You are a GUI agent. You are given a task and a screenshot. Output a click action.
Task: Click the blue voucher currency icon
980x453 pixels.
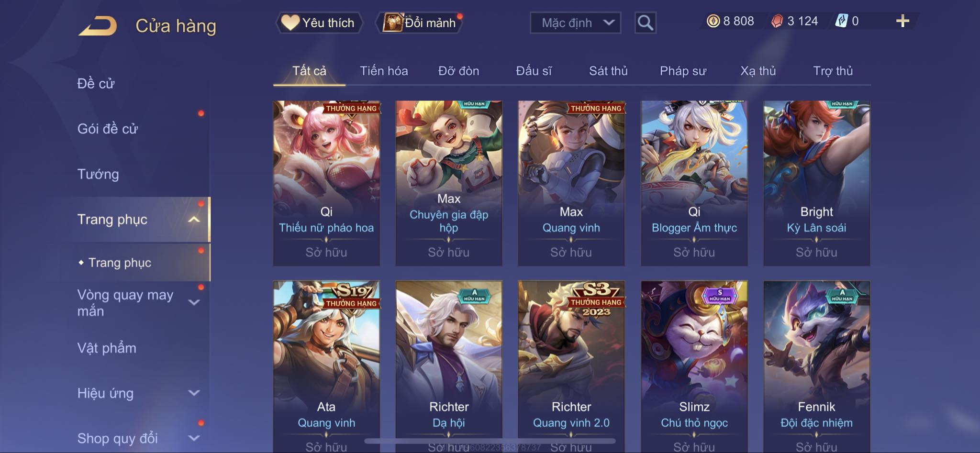(x=841, y=21)
